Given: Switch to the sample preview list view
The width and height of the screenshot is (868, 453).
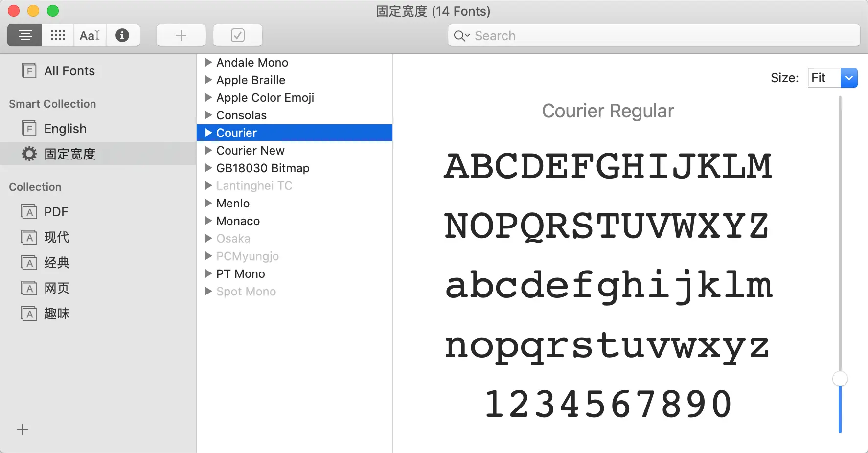Looking at the screenshot, I should point(25,35).
